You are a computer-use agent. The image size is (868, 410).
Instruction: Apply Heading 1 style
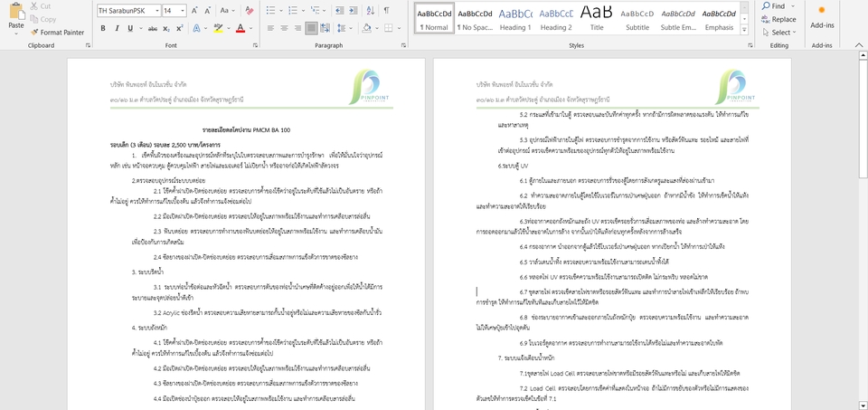click(x=515, y=18)
